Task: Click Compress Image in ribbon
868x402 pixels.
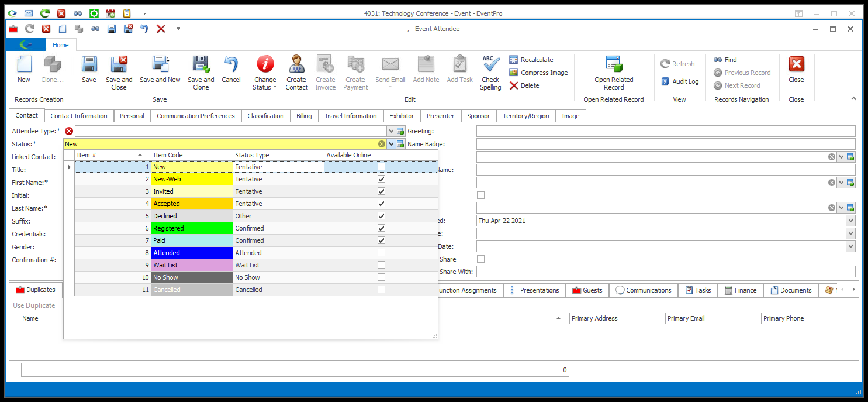Action: pos(538,73)
